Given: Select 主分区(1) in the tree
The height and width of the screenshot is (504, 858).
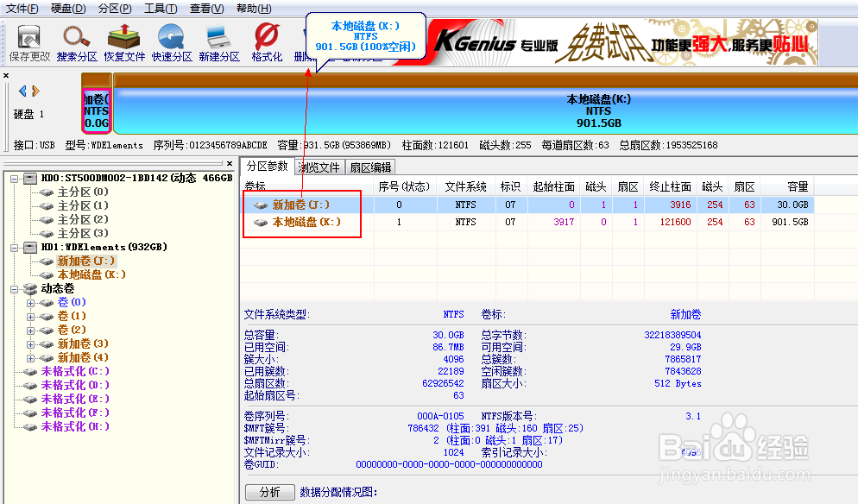Looking at the screenshot, I should [83, 205].
